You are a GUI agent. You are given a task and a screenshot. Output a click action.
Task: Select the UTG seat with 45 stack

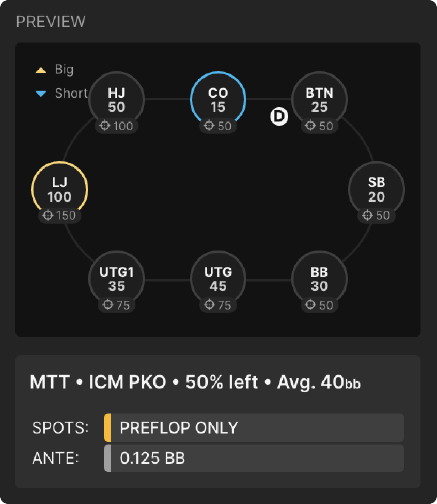(218, 278)
